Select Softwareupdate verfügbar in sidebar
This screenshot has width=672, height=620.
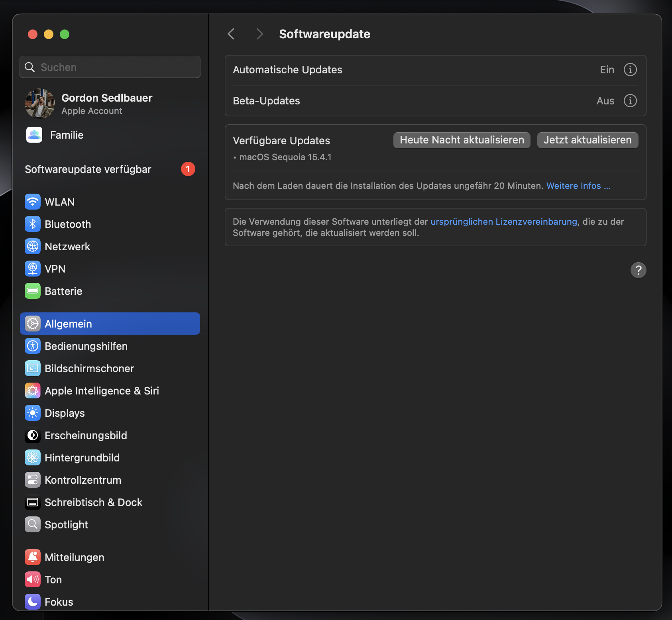[110, 169]
